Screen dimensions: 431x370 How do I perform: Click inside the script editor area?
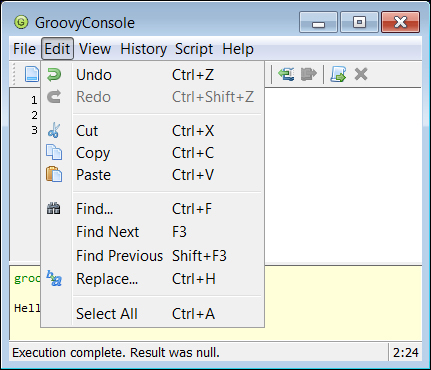(343, 175)
